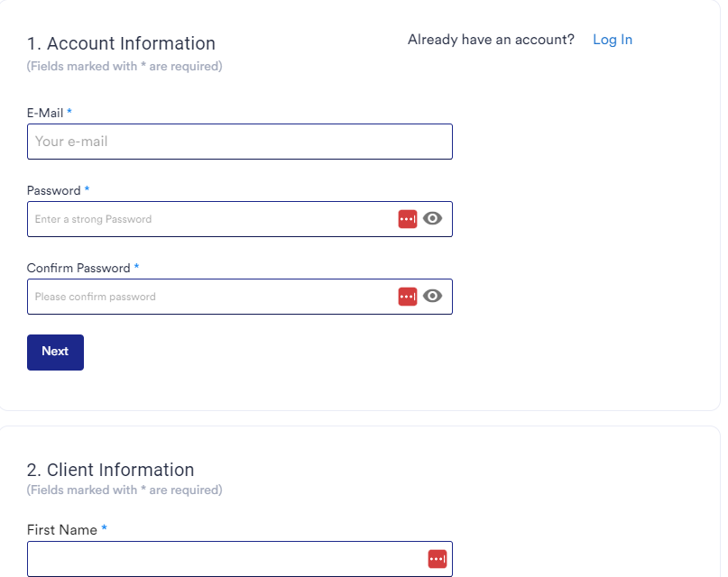Click the '1. Account Information' heading
The height and width of the screenshot is (577, 728).
point(121,43)
